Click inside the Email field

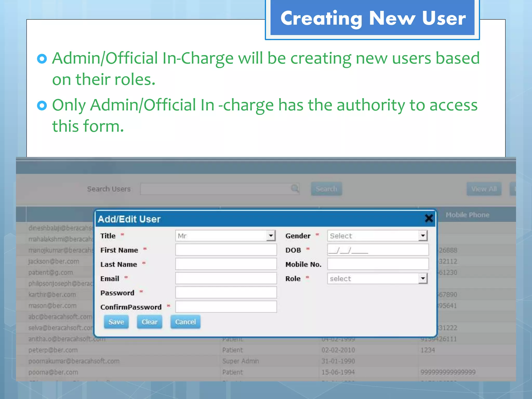click(226, 278)
